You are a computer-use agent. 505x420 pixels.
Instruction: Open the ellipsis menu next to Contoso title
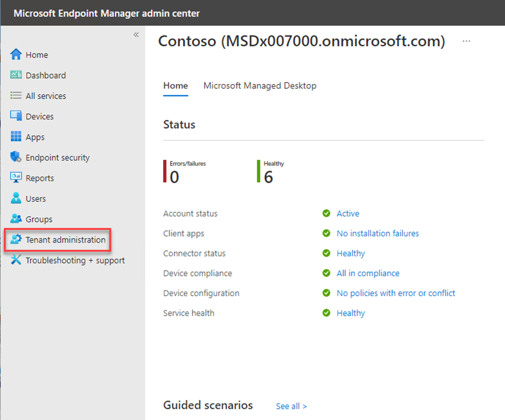tap(466, 41)
